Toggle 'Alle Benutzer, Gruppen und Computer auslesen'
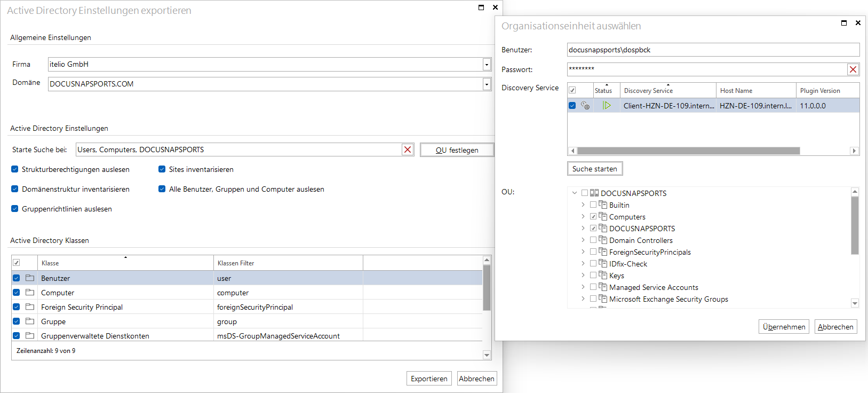 [162, 189]
